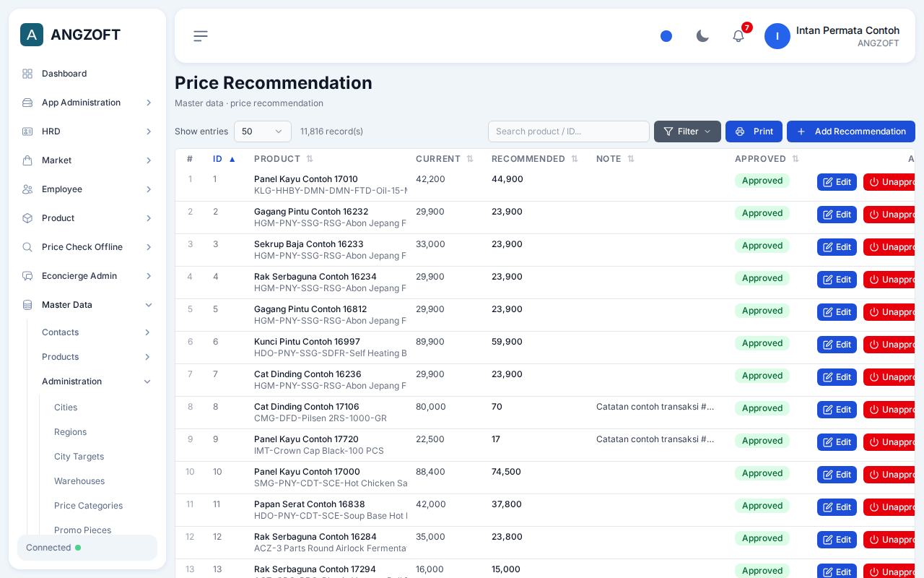Toggle the sidebar hamburger menu

[x=201, y=36]
